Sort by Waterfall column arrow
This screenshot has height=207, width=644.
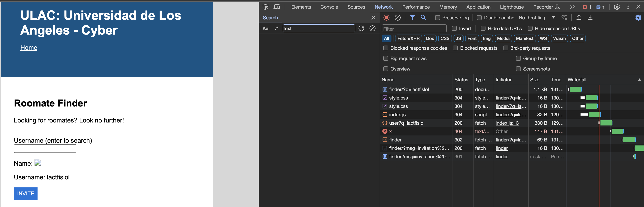point(639,80)
